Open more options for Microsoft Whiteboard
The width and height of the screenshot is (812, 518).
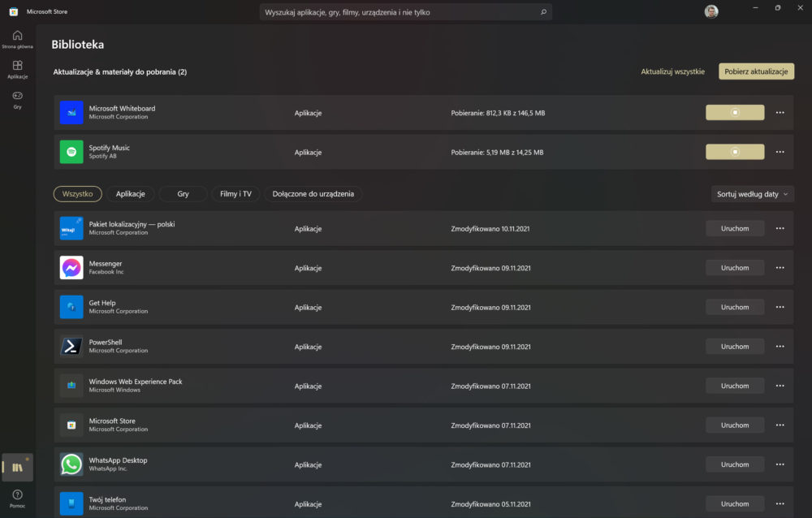click(x=780, y=112)
